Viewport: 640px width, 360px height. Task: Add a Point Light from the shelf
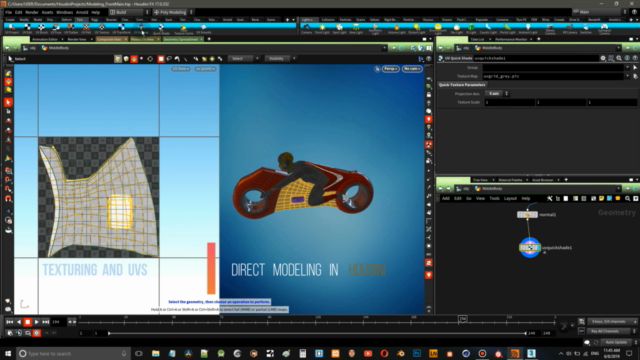[x=322, y=29]
